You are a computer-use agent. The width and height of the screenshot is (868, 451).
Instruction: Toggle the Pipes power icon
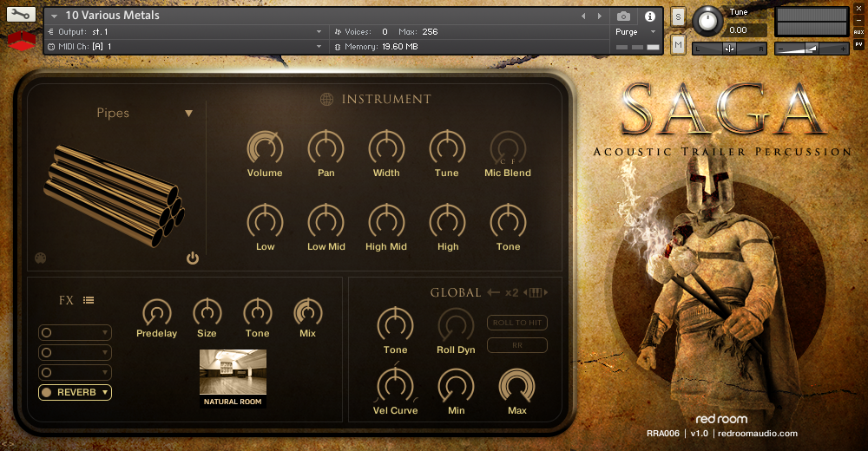(193, 258)
